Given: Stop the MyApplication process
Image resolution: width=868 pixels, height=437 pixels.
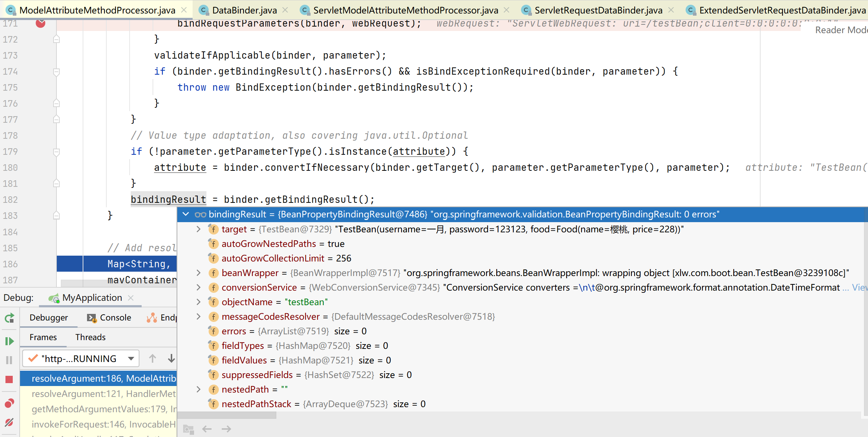Looking at the screenshot, I should pyautogui.click(x=9, y=379).
